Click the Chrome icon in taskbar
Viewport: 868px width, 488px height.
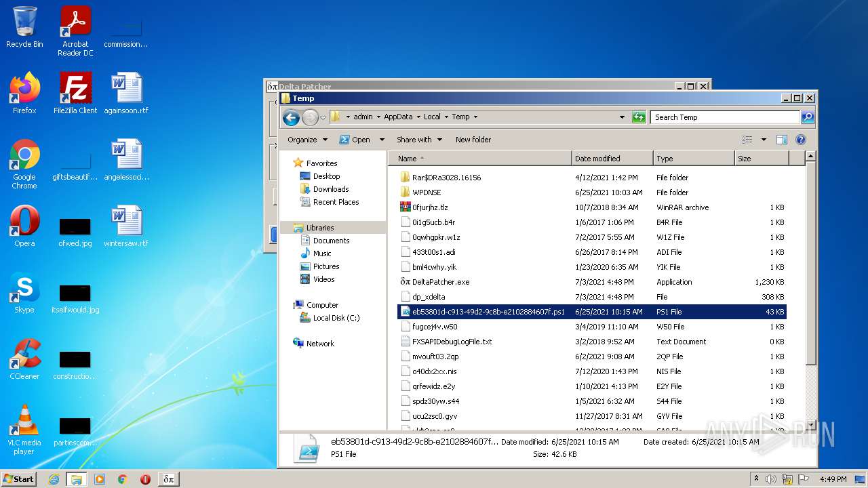click(x=122, y=479)
